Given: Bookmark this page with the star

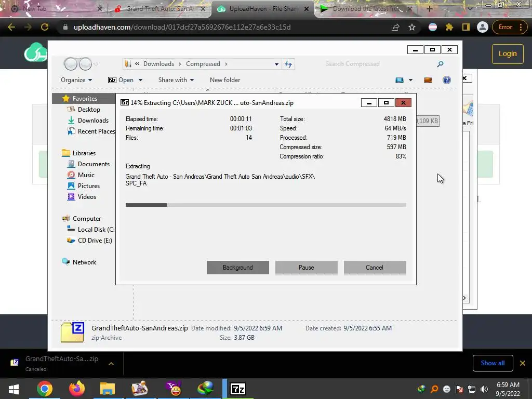Looking at the screenshot, I should point(412,27).
